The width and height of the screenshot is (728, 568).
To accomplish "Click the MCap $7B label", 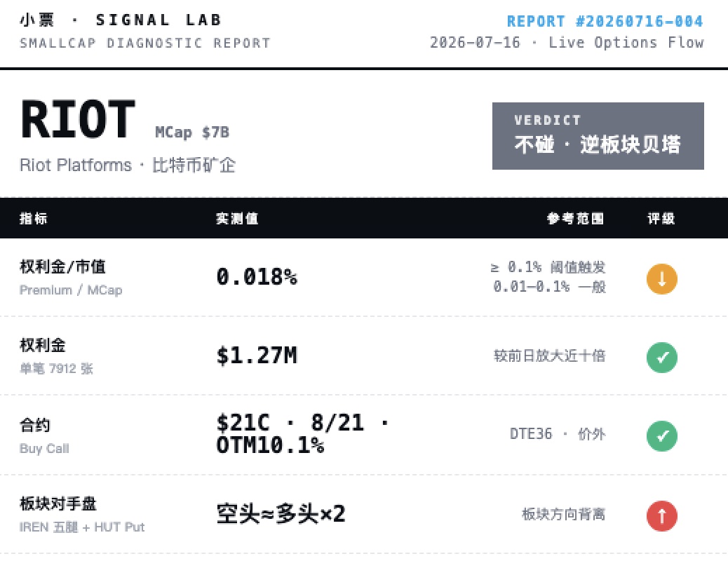I will click(192, 133).
